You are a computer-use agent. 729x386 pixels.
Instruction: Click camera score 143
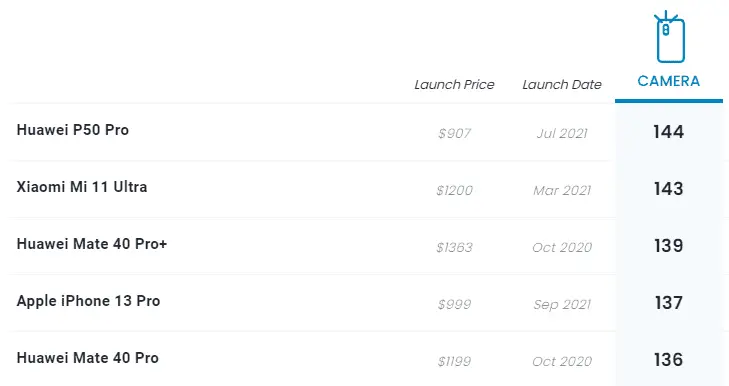click(x=668, y=189)
